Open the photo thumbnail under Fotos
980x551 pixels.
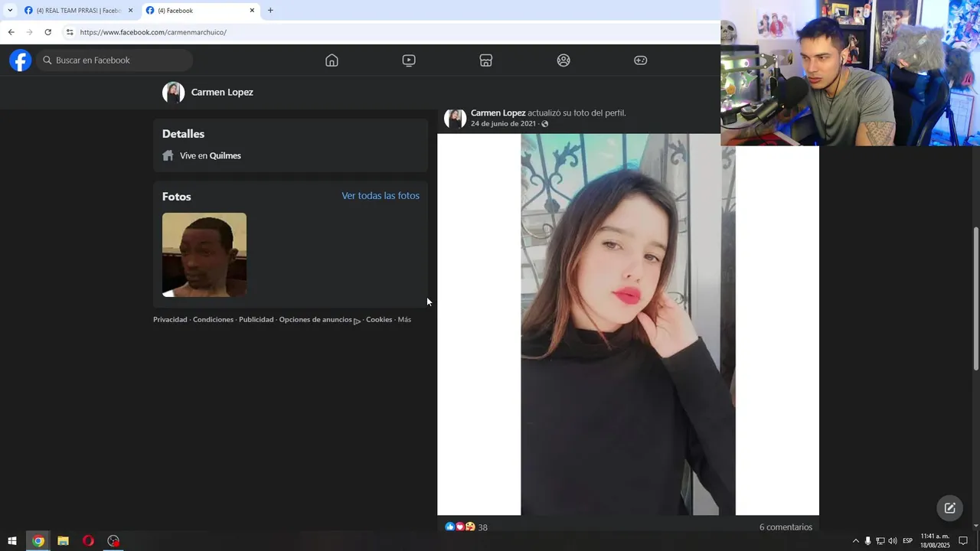[x=204, y=255]
